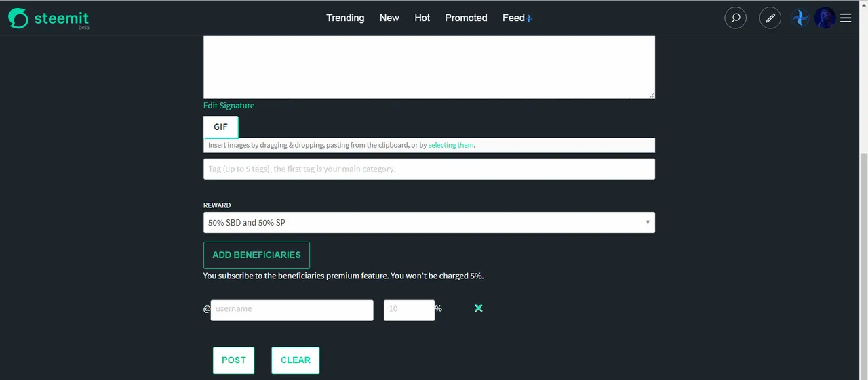Focus the beneficiary username field

coord(292,310)
